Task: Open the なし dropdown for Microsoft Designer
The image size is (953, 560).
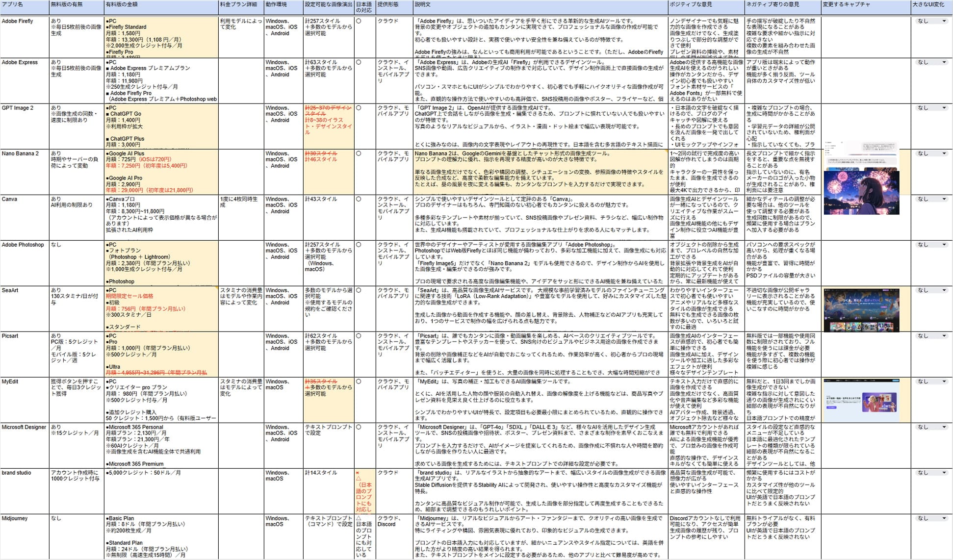Action: tap(931, 427)
